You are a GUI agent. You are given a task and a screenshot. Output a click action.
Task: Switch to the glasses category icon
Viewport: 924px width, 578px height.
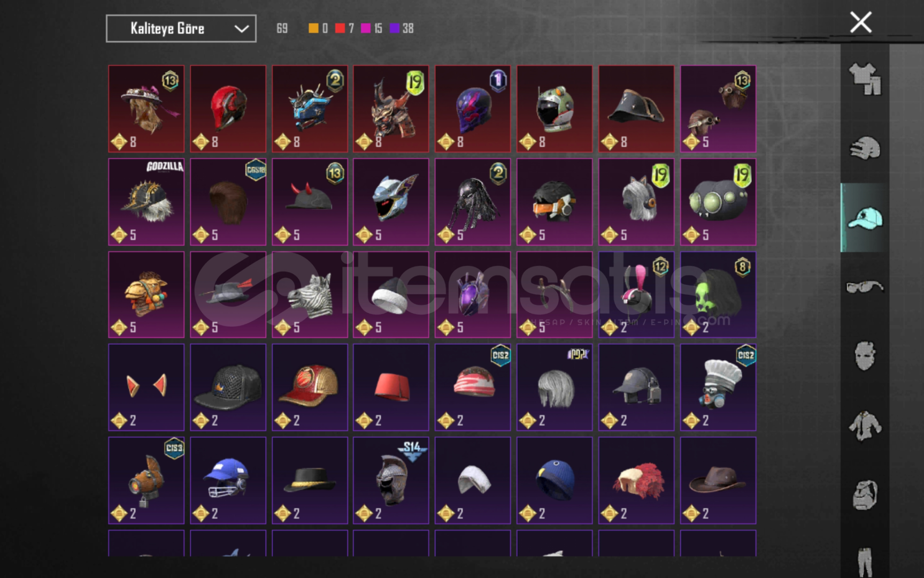point(865,287)
